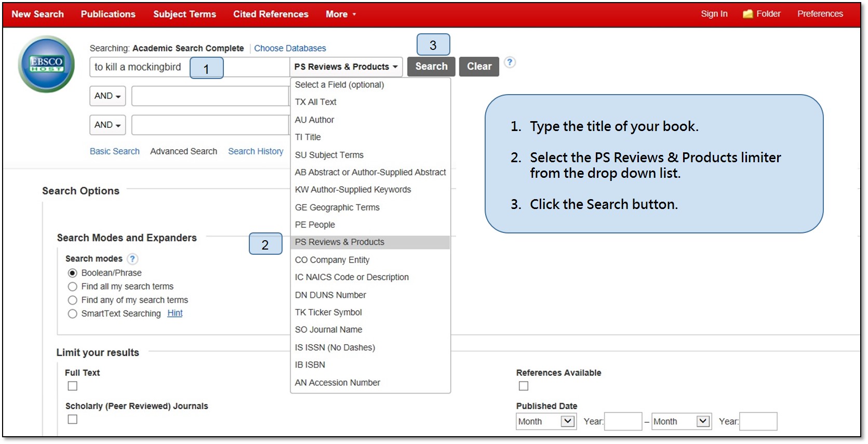
Task: Switch to Basic Search
Action: (x=115, y=151)
